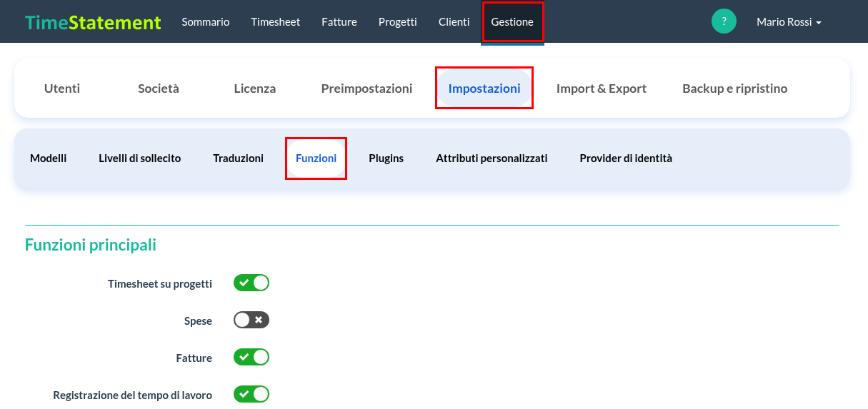The width and height of the screenshot is (868, 409).
Task: Switch to the Licenza tab
Action: [x=255, y=89]
